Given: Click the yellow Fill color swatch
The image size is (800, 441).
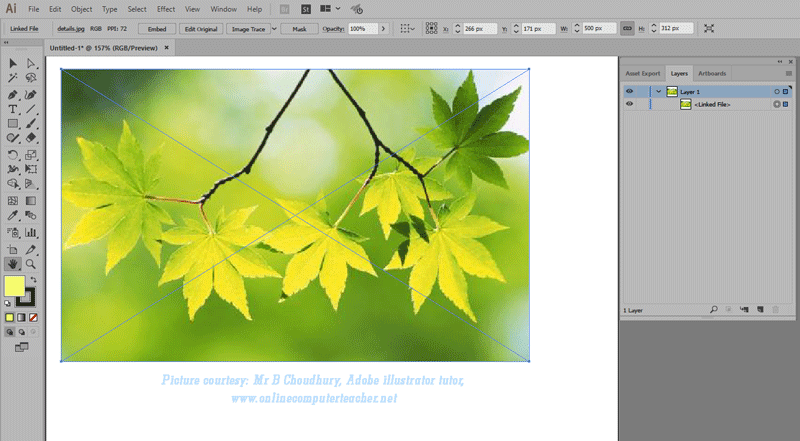Looking at the screenshot, I should tap(14, 286).
